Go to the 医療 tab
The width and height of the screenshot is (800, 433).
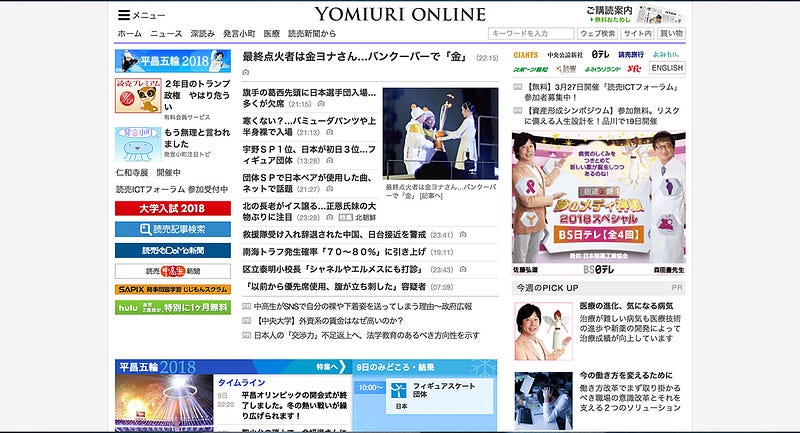271,34
